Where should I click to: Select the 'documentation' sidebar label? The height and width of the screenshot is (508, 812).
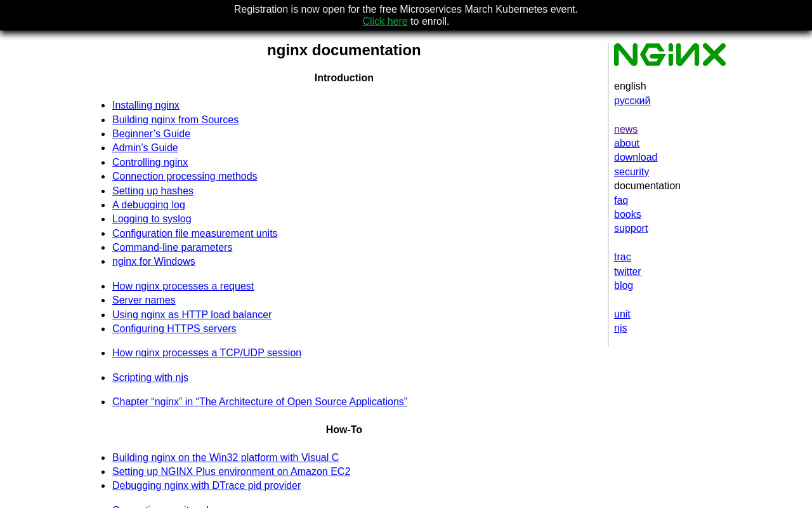coord(647,186)
